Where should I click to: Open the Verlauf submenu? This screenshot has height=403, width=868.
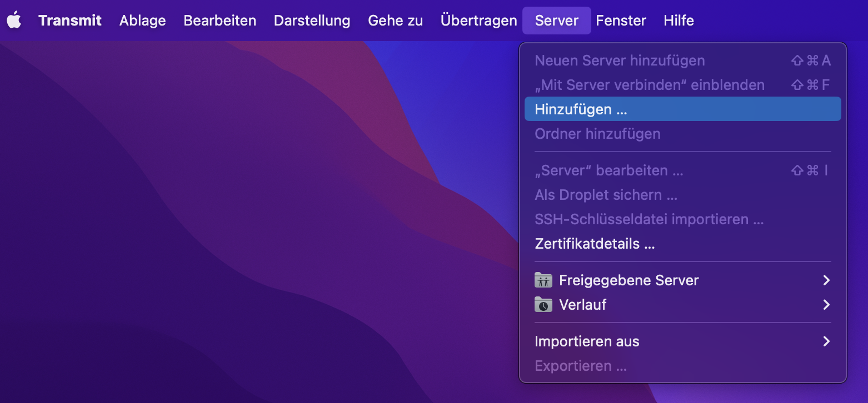[683, 305]
